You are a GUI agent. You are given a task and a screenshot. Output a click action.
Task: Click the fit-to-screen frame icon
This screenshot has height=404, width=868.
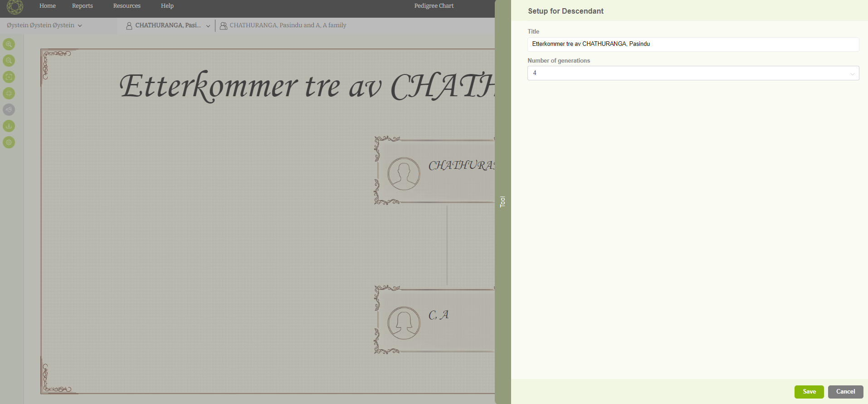(9, 77)
